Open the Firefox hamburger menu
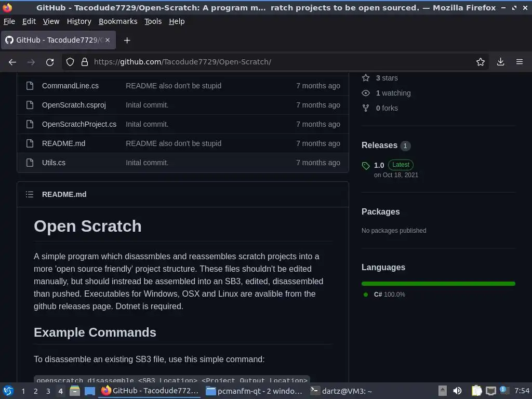 tap(520, 62)
